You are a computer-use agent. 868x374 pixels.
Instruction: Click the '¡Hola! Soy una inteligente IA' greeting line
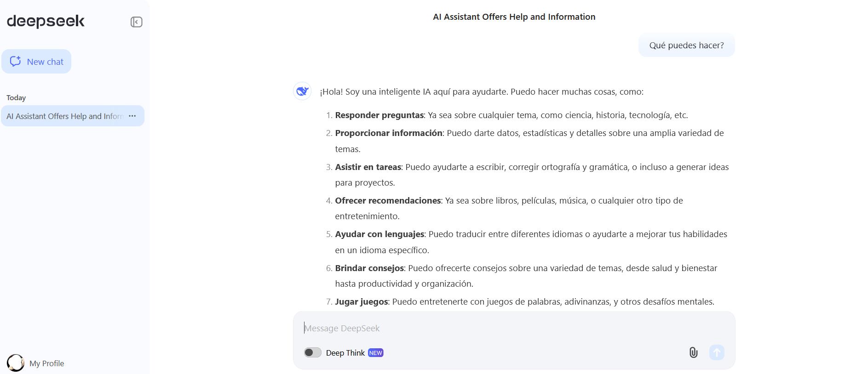(482, 92)
